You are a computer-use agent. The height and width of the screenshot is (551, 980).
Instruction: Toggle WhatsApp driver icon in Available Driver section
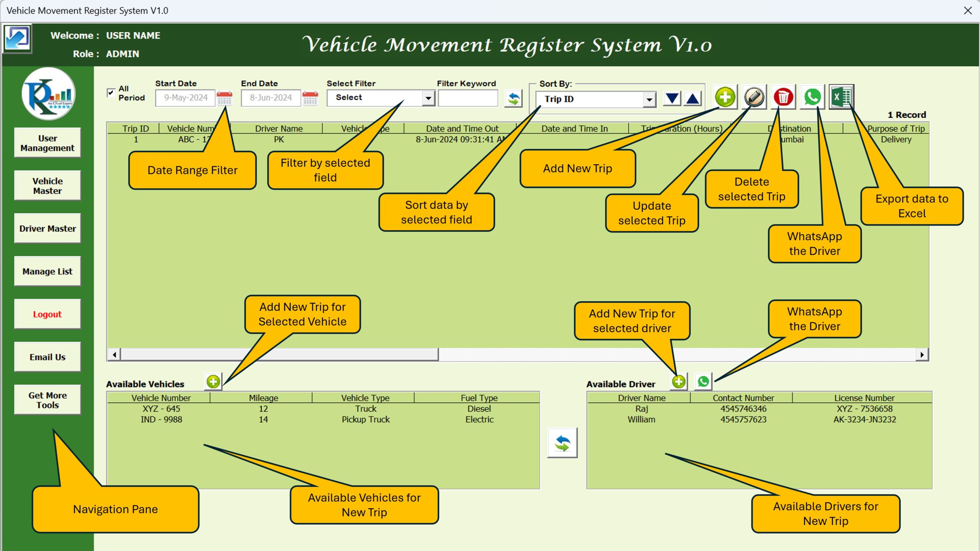[x=703, y=381]
